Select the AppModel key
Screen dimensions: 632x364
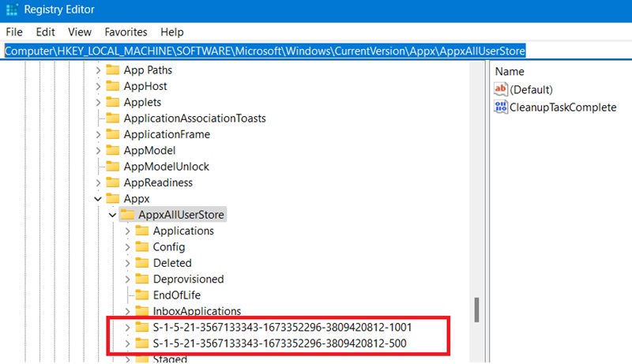[149, 151]
